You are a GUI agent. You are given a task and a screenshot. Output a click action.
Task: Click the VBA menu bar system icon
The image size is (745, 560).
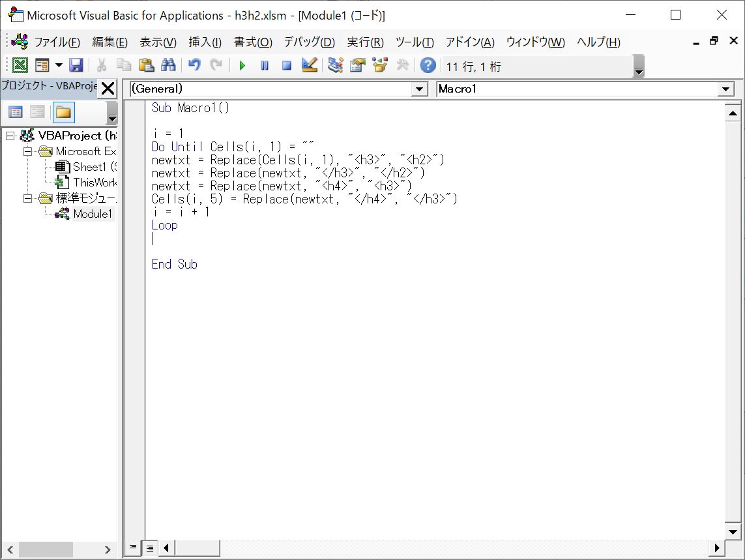click(20, 42)
